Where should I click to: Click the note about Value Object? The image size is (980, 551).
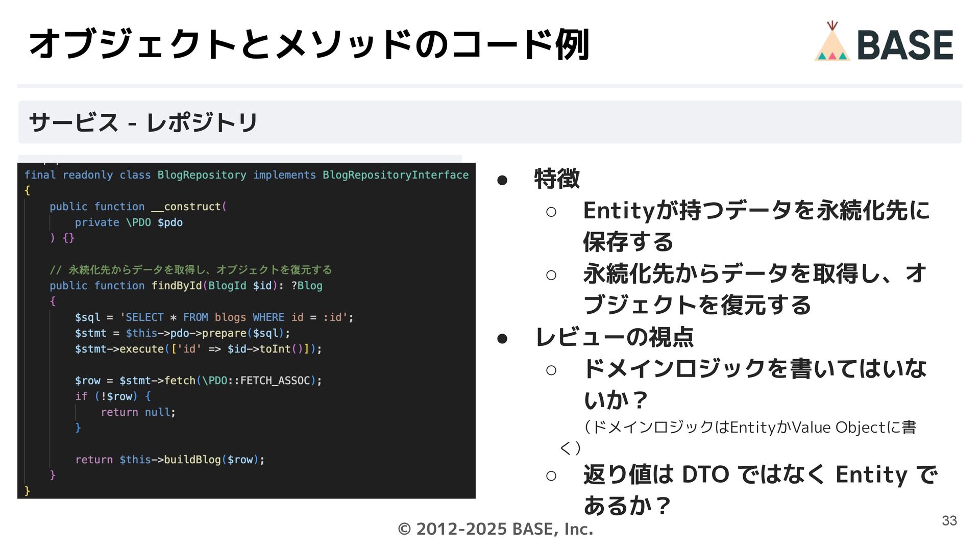(738, 437)
